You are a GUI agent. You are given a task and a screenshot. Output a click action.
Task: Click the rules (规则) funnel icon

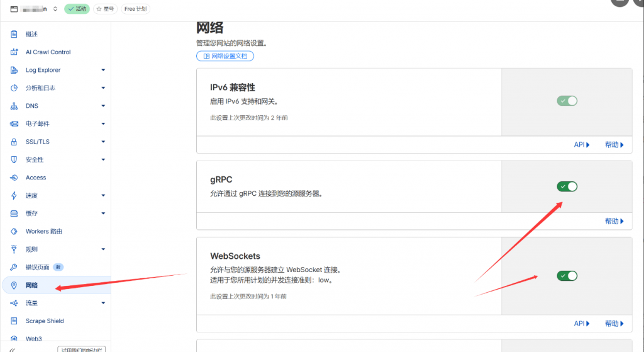click(x=14, y=249)
